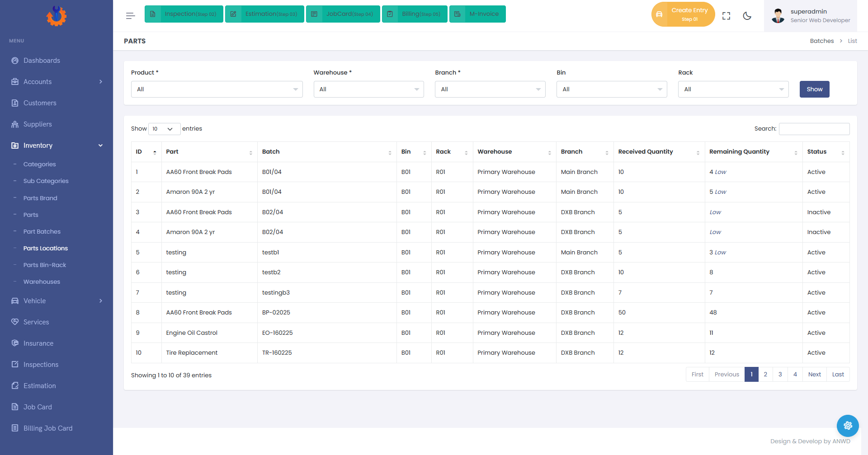Viewport: 868px width, 455px height.
Task: Sort table by Rack column arrows
Action: (466, 152)
